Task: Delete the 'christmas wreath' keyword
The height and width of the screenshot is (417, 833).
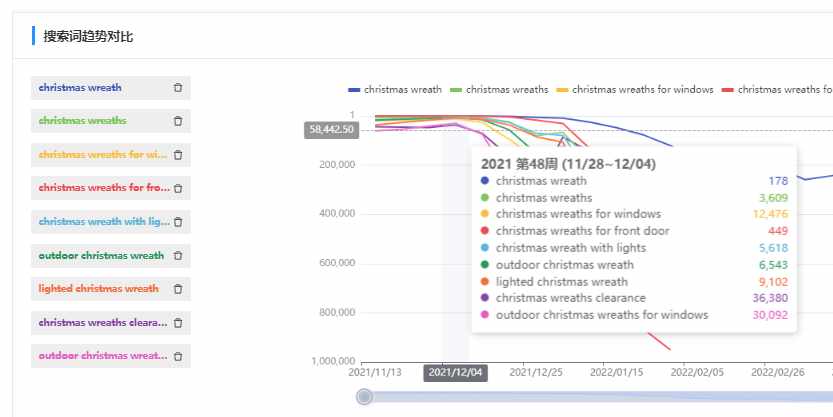Action: coord(178,88)
